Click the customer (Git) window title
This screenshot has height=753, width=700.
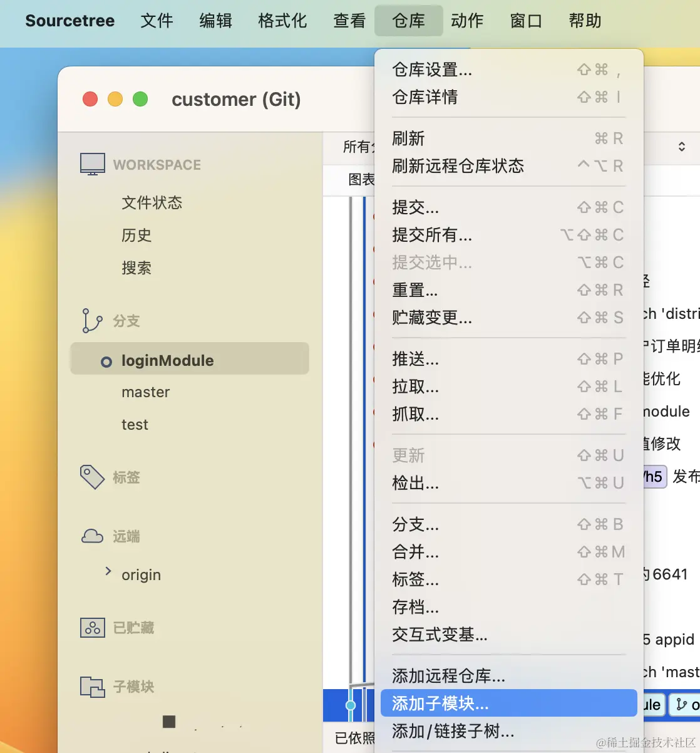click(x=236, y=99)
